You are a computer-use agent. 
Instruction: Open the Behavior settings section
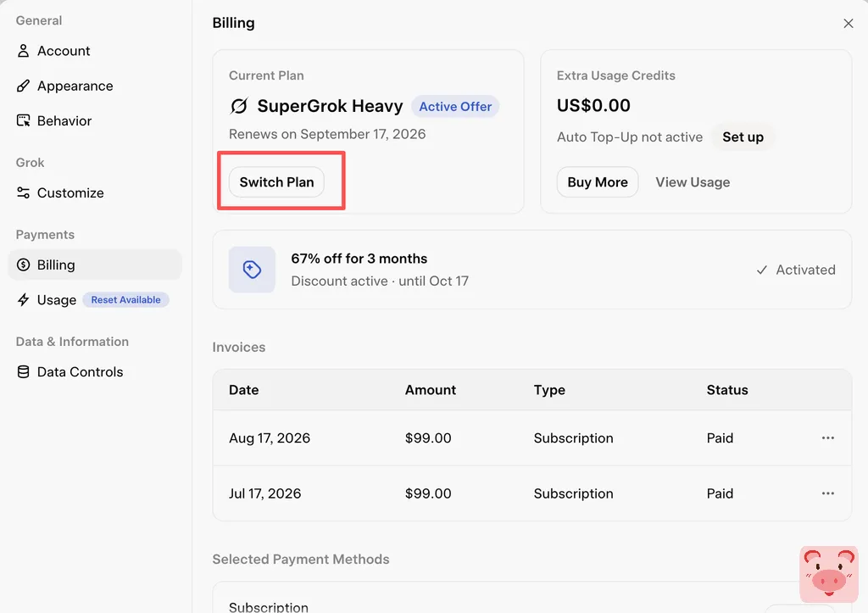tap(95, 120)
